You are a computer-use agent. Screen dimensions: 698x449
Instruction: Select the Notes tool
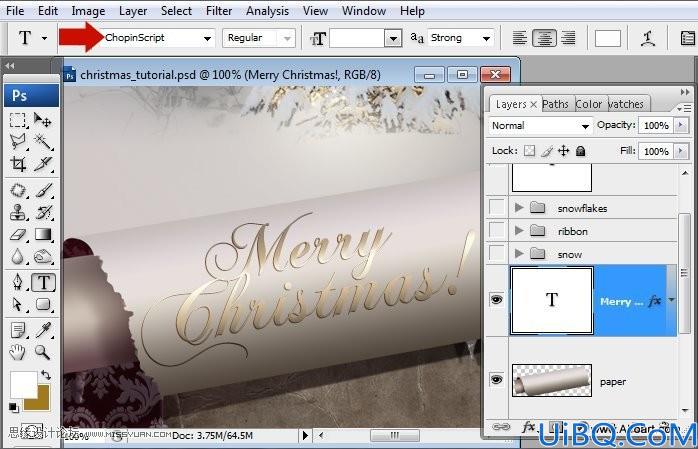click(x=18, y=330)
